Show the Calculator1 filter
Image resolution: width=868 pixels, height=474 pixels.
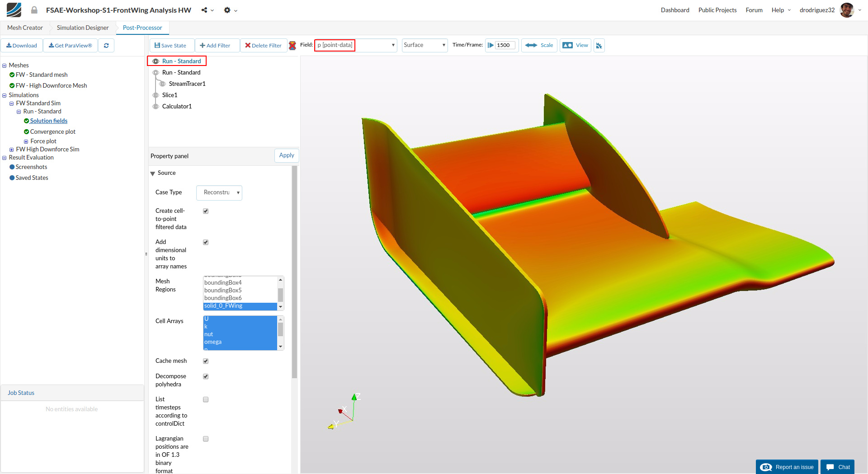(156, 107)
